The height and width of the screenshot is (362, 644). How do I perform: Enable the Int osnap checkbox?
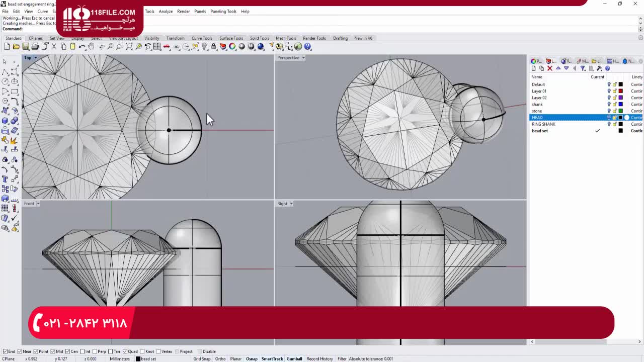point(82,351)
